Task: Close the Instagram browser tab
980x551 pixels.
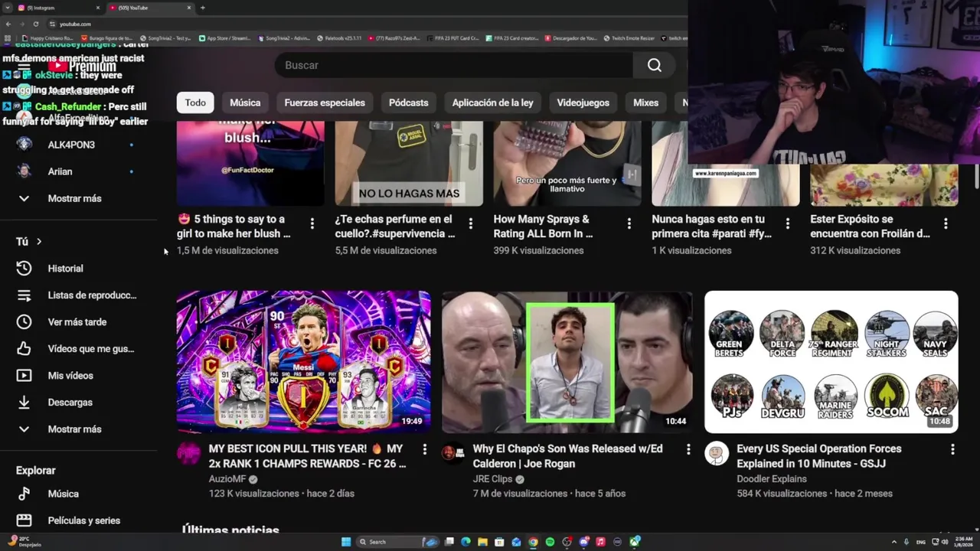Action: click(x=98, y=8)
